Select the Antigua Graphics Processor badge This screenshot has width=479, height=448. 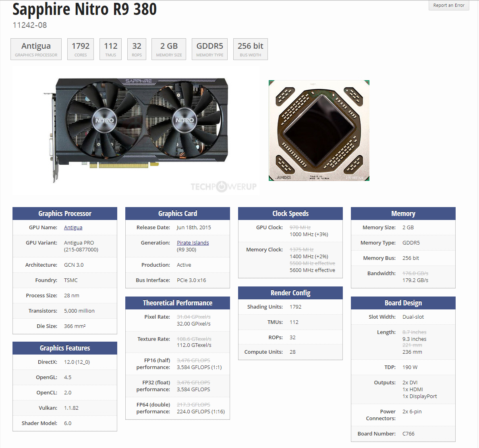36,49
